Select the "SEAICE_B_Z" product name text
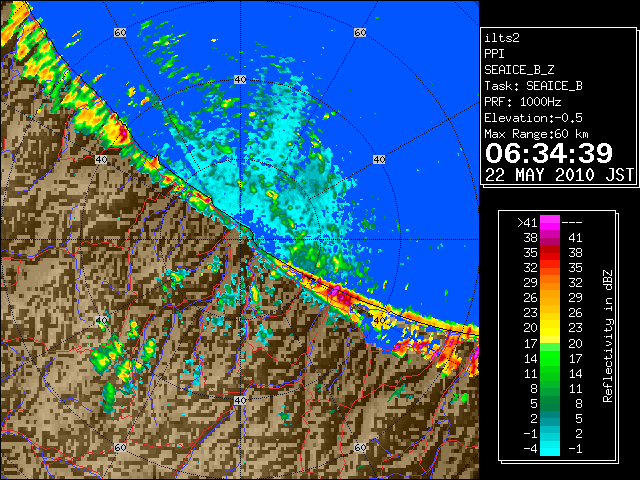The width and height of the screenshot is (640, 480). point(519,70)
